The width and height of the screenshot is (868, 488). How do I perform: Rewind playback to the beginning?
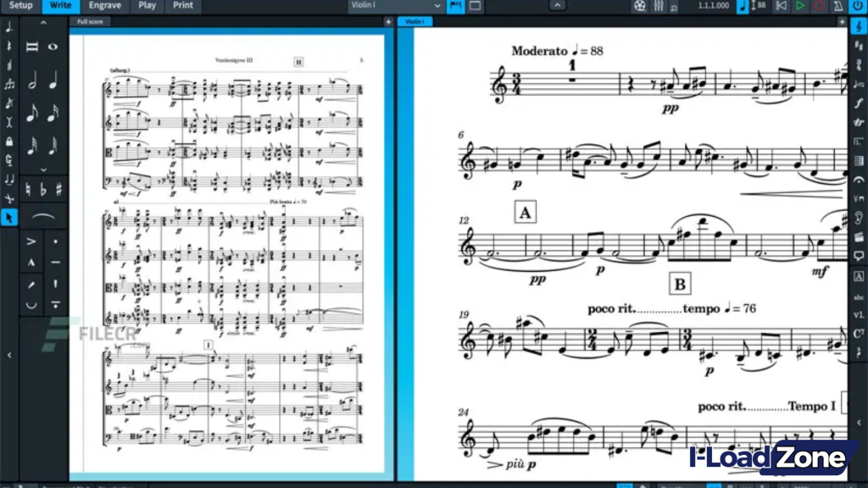click(x=782, y=7)
